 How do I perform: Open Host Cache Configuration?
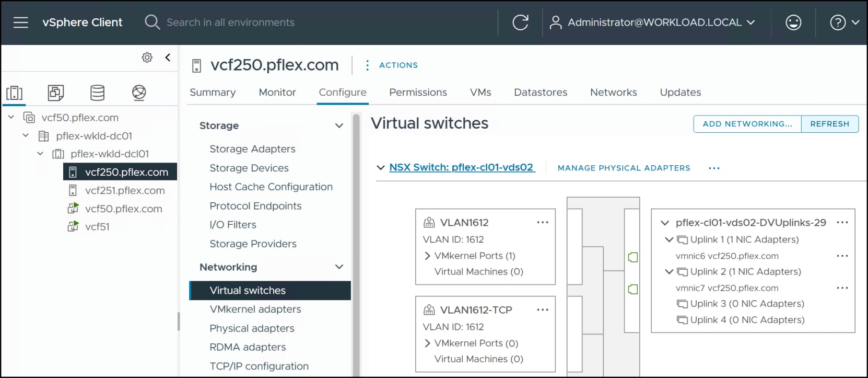coord(271,187)
